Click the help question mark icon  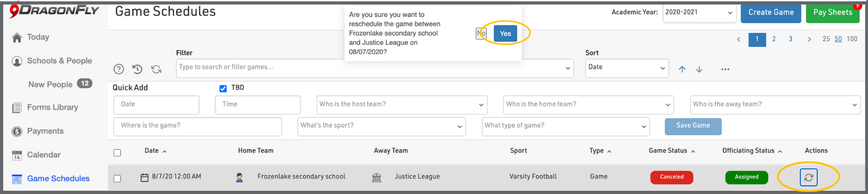pyautogui.click(x=118, y=69)
